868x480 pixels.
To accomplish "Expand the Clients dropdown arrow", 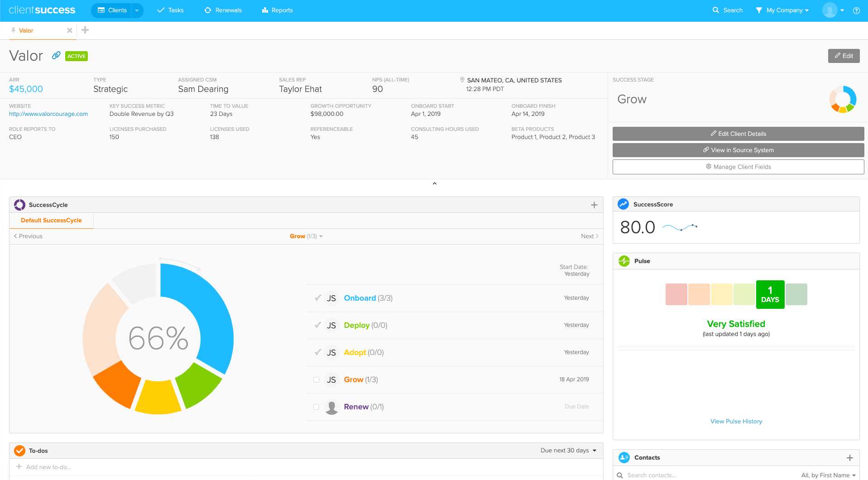I will (x=136, y=10).
